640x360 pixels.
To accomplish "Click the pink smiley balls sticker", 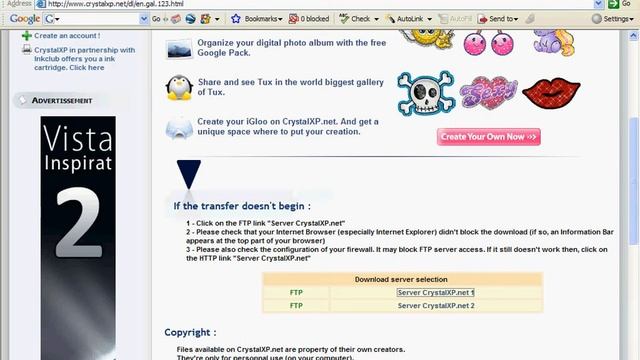I will point(489,42).
